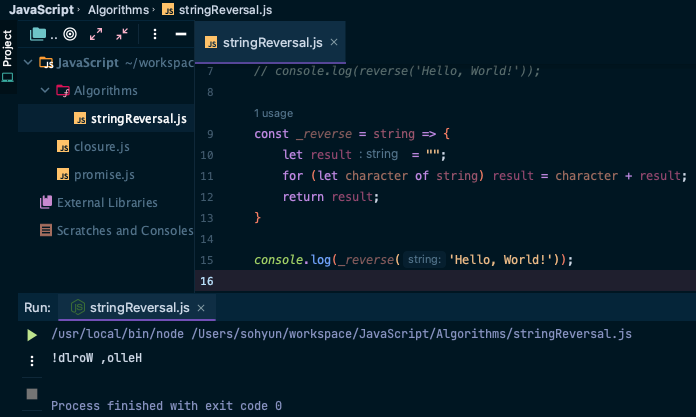Viewport: 696px width, 417px height.
Task: Collapse the JavaScript root folder chevron
Action: click(28, 62)
